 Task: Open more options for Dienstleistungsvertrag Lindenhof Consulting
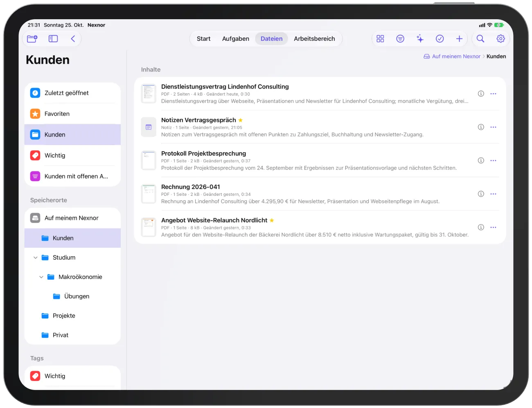(x=494, y=94)
